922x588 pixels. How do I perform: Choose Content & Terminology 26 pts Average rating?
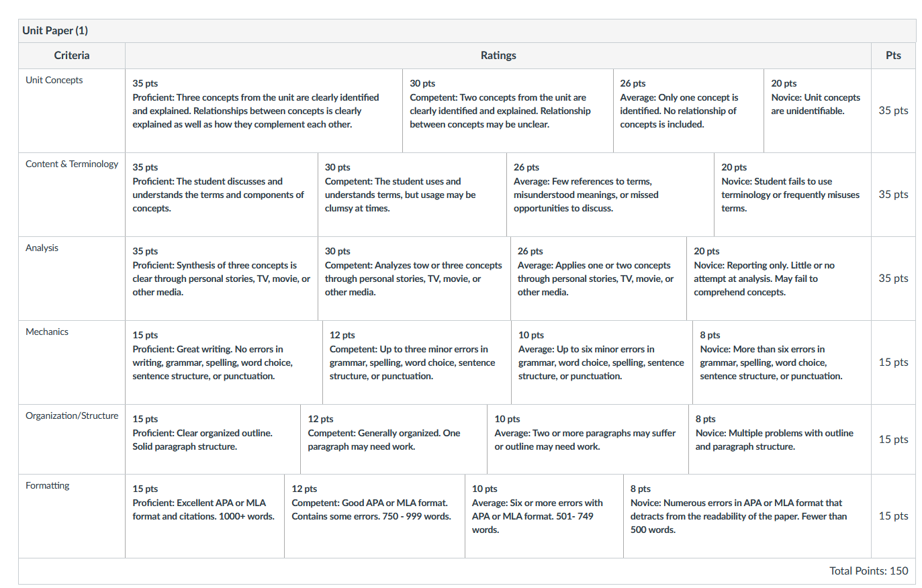[x=610, y=195]
